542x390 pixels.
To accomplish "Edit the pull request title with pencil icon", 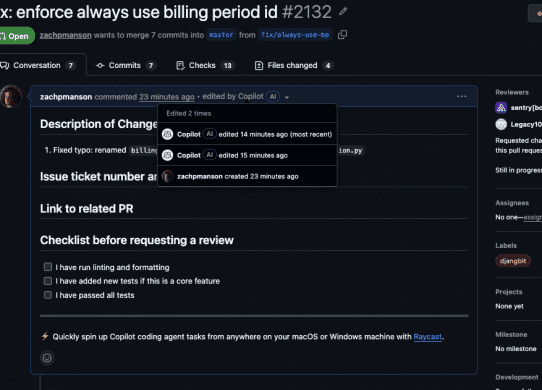I will pos(343,12).
